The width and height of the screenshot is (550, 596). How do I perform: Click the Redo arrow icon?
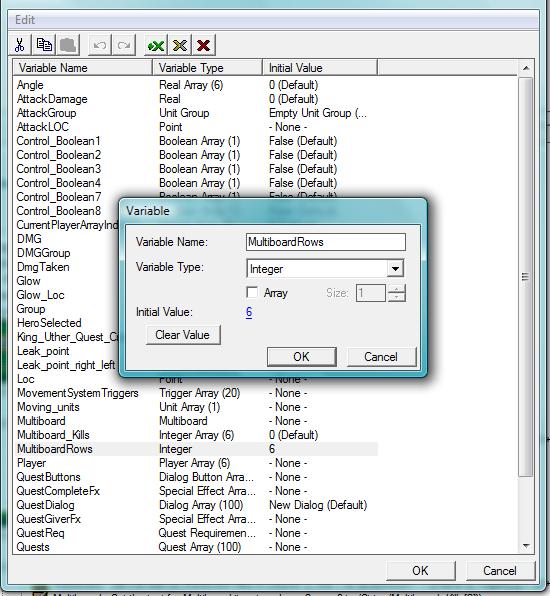pos(124,45)
